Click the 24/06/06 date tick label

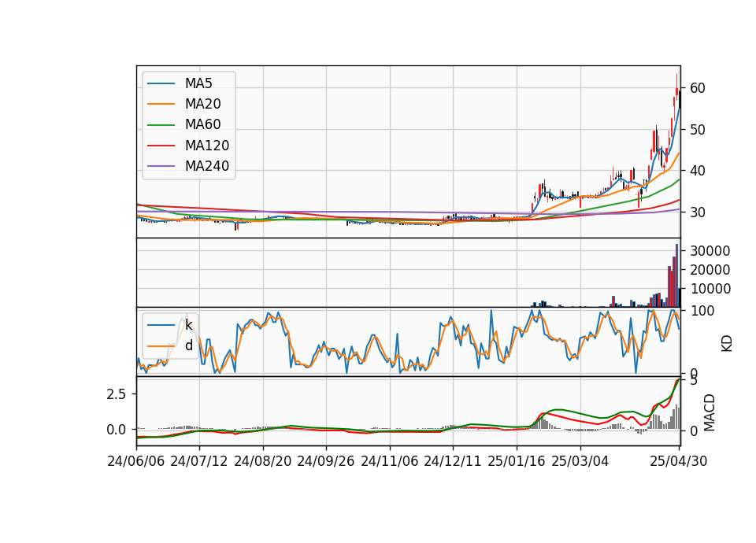pyautogui.click(x=136, y=461)
